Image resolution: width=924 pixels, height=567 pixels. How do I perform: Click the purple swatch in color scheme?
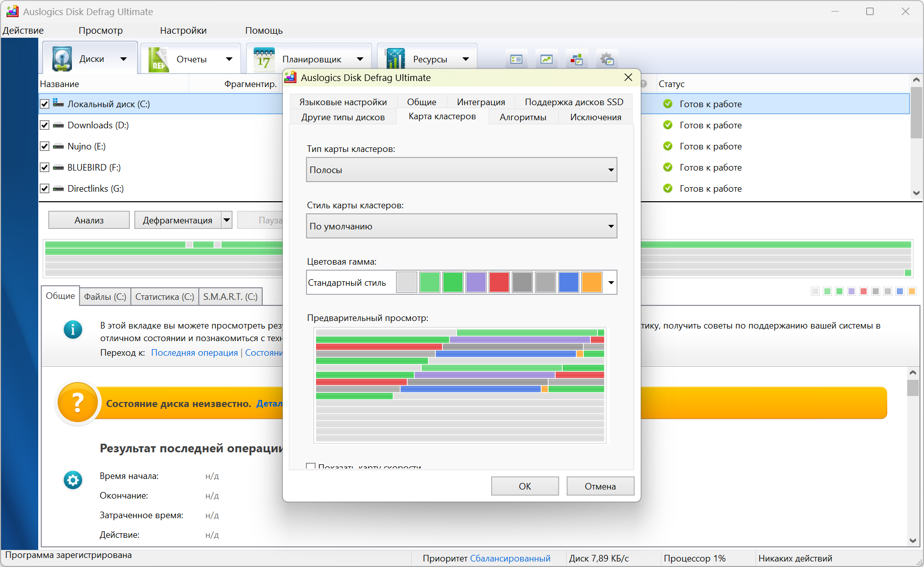476,282
